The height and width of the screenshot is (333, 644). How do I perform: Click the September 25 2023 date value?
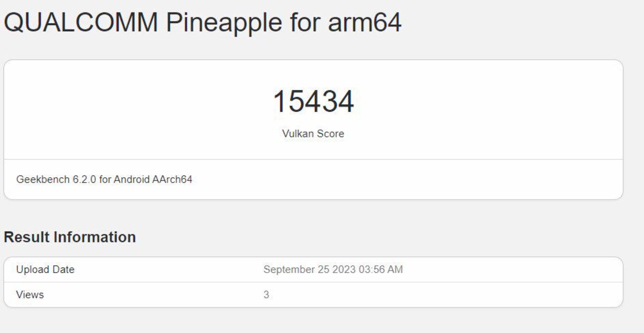click(x=309, y=270)
